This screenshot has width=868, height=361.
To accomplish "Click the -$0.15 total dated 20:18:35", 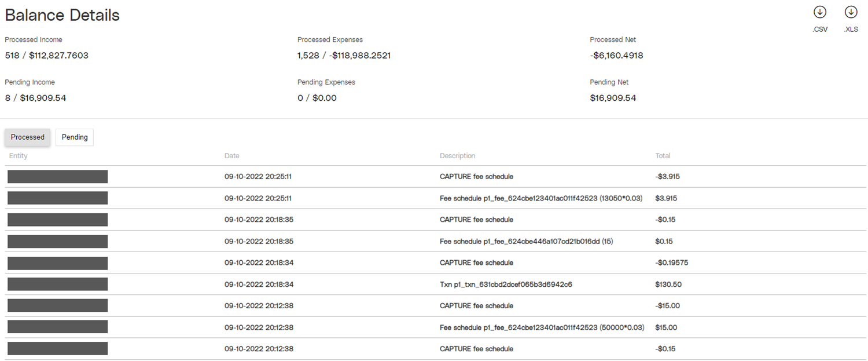I will pyautogui.click(x=665, y=220).
